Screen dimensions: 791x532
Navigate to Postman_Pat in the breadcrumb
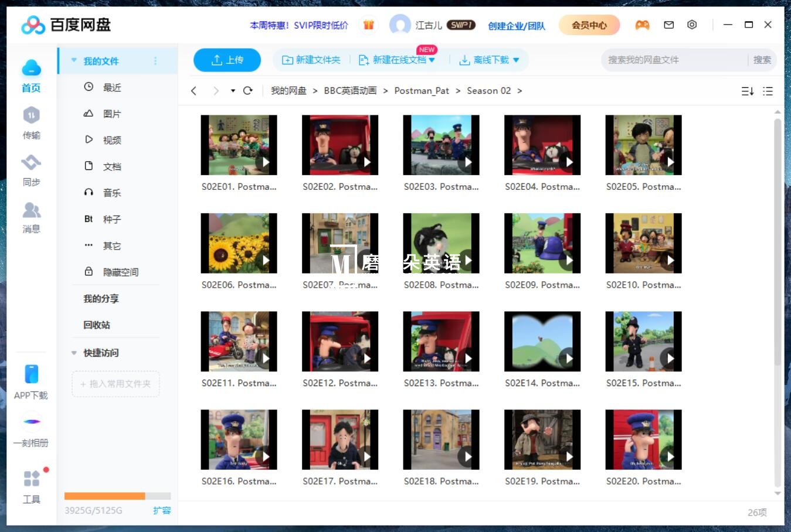pyautogui.click(x=422, y=91)
